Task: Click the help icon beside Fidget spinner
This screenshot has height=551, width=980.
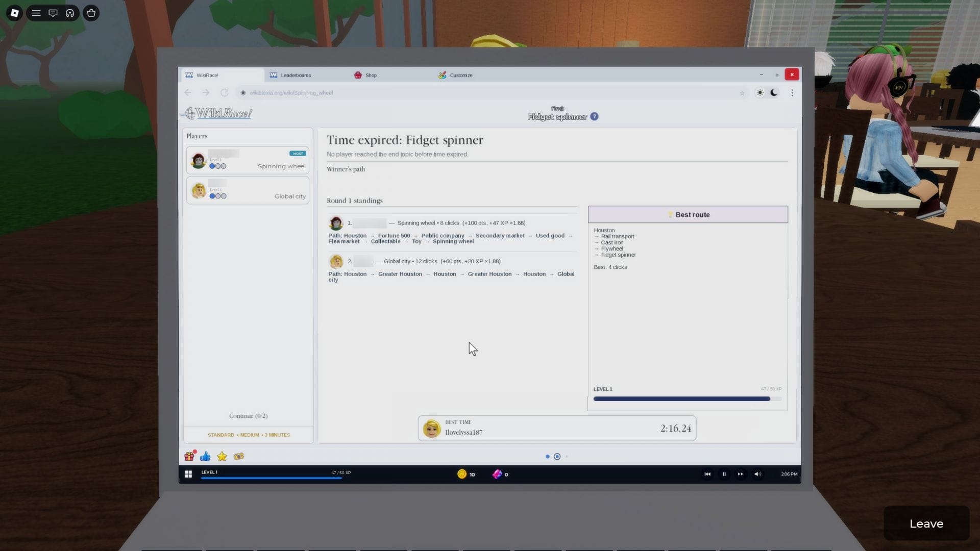Action: [594, 117]
